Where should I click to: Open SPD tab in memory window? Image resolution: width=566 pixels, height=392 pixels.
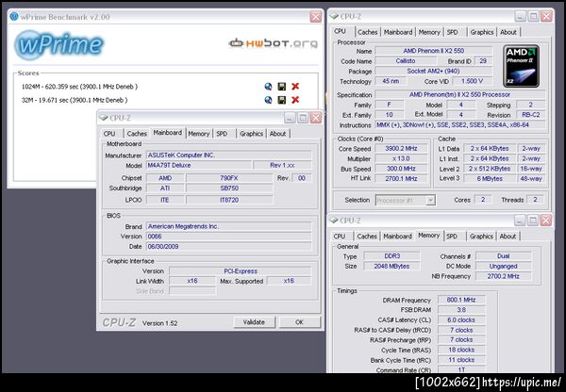point(452,237)
